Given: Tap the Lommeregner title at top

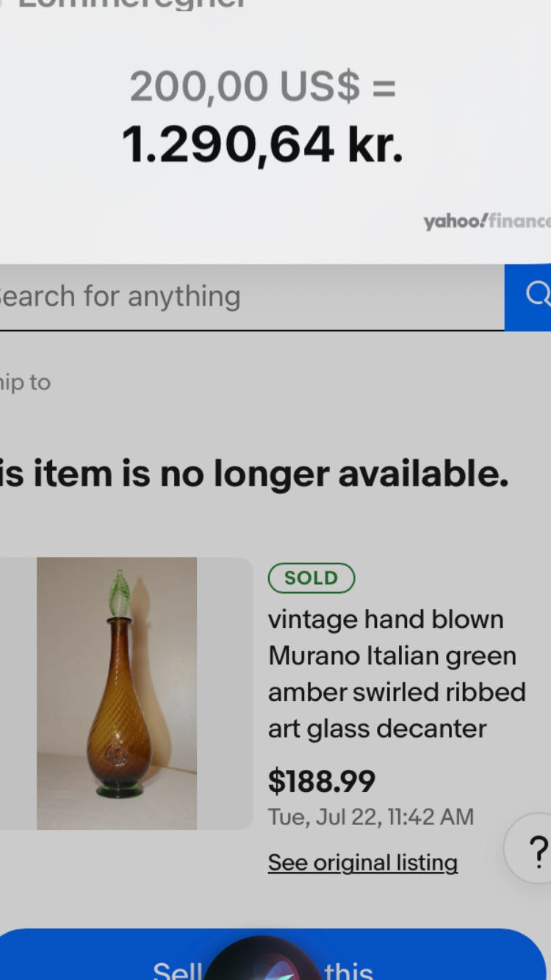Looking at the screenshot, I should 132,4.
